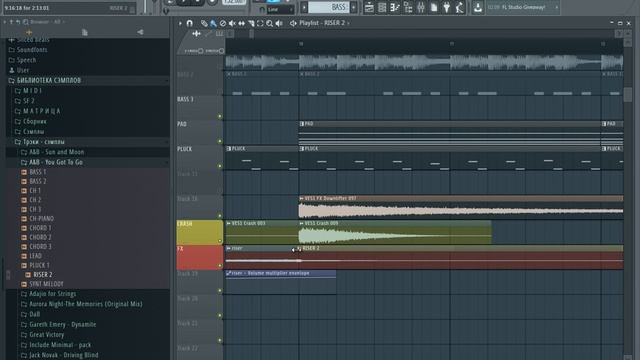Select the Delete tool in Playlist toolbar

223,24
